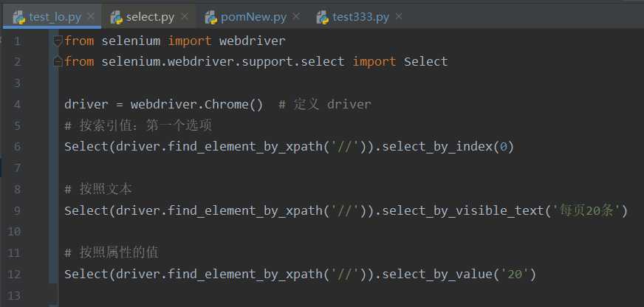This screenshot has height=307, width=644.
Task: Click the Python file icon on test_lo.py tab
Action: 18,15
